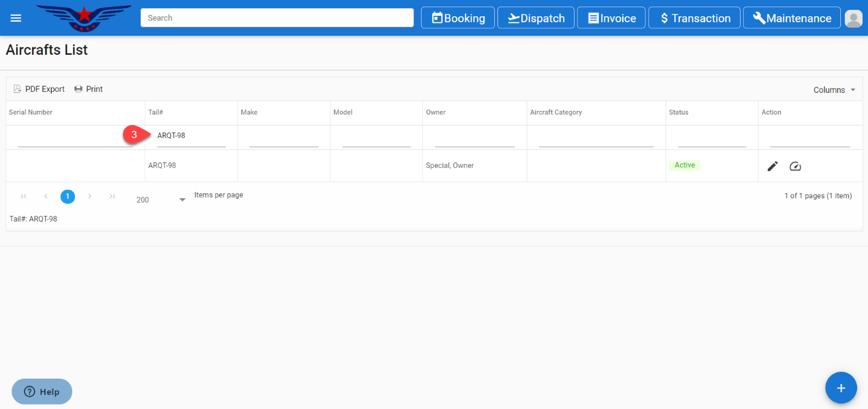868x409 pixels.
Task: Edit the ARQT-98 aircraft with pencil icon
Action: [x=773, y=166]
